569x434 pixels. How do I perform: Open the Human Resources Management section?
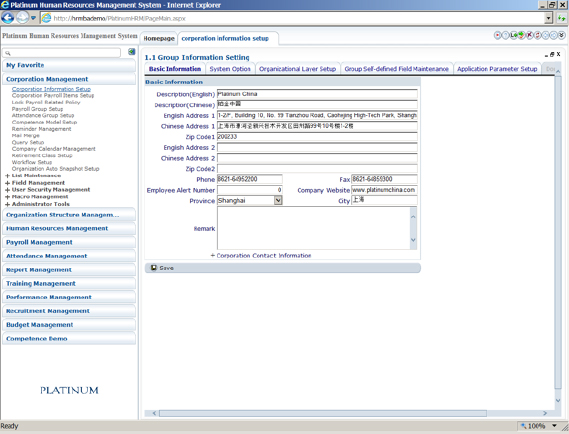click(69, 229)
